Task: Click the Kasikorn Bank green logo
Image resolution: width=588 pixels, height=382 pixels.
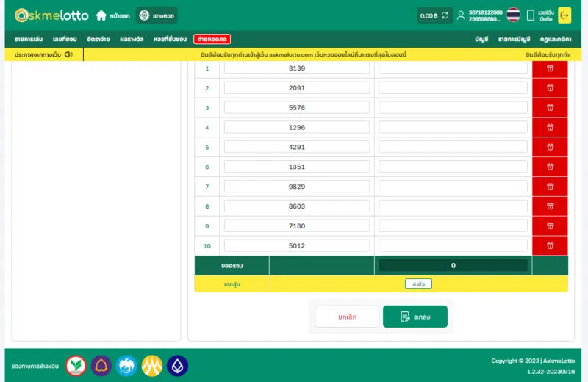Action: tap(76, 365)
